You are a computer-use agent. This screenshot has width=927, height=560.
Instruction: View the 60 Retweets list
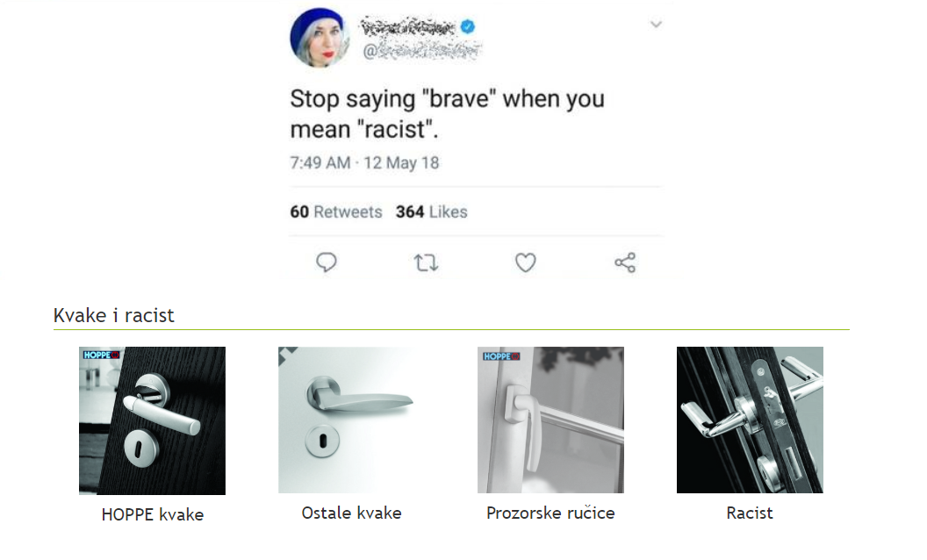336,212
